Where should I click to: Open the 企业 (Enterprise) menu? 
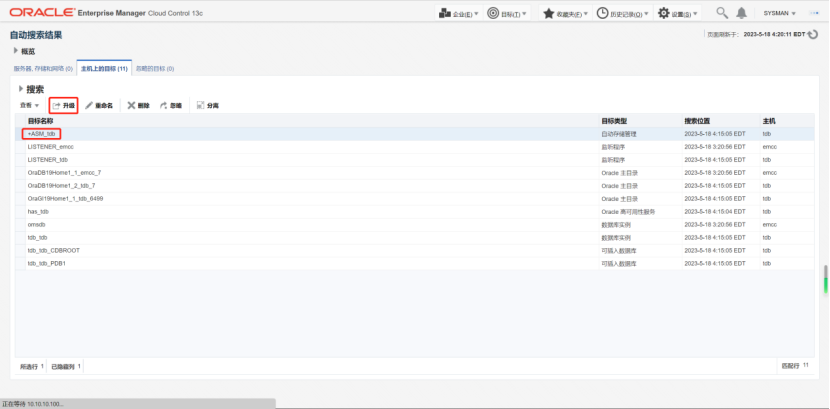pyautogui.click(x=458, y=13)
